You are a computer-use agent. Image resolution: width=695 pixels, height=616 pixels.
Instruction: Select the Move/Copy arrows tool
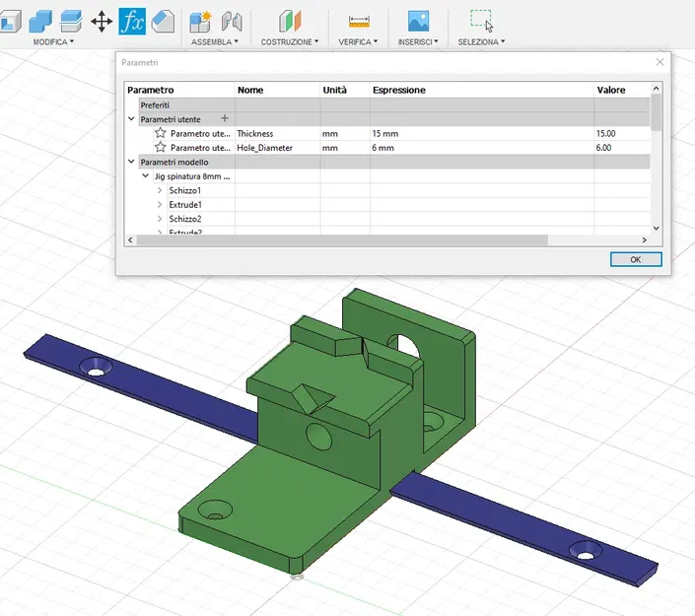102,21
